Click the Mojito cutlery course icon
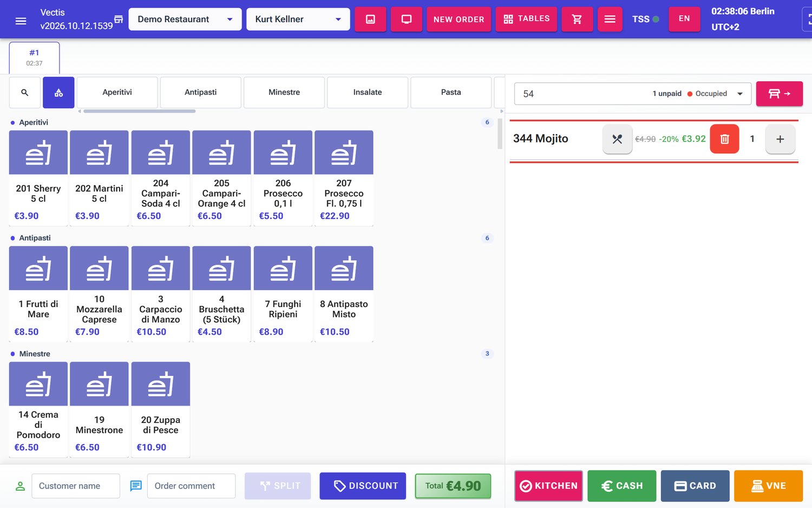The image size is (812, 508). (x=617, y=139)
